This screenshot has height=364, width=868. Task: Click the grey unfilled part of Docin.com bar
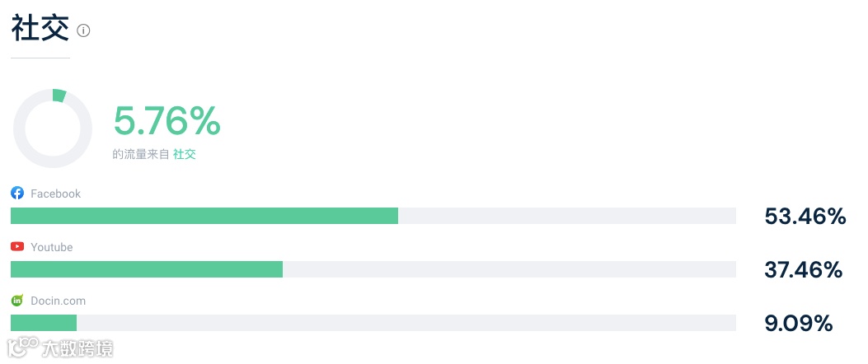[x=404, y=323]
